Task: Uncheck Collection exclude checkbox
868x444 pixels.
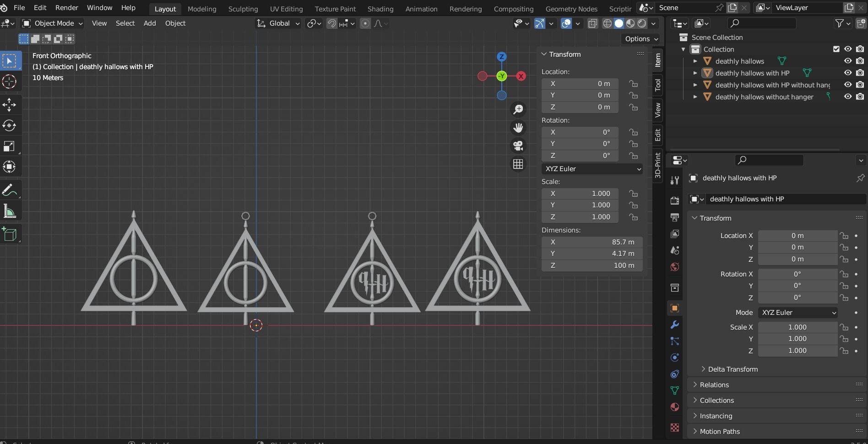Action: point(836,49)
